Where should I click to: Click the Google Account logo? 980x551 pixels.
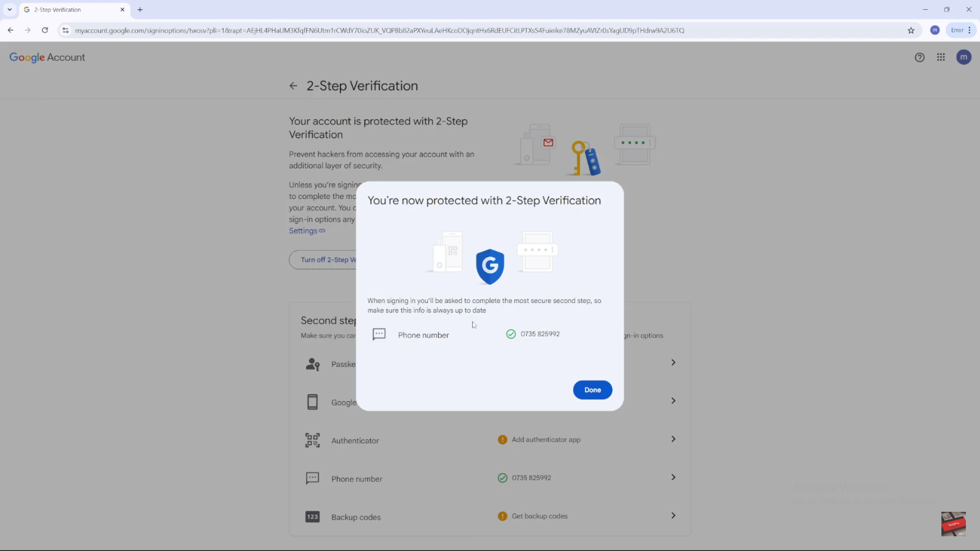click(47, 57)
